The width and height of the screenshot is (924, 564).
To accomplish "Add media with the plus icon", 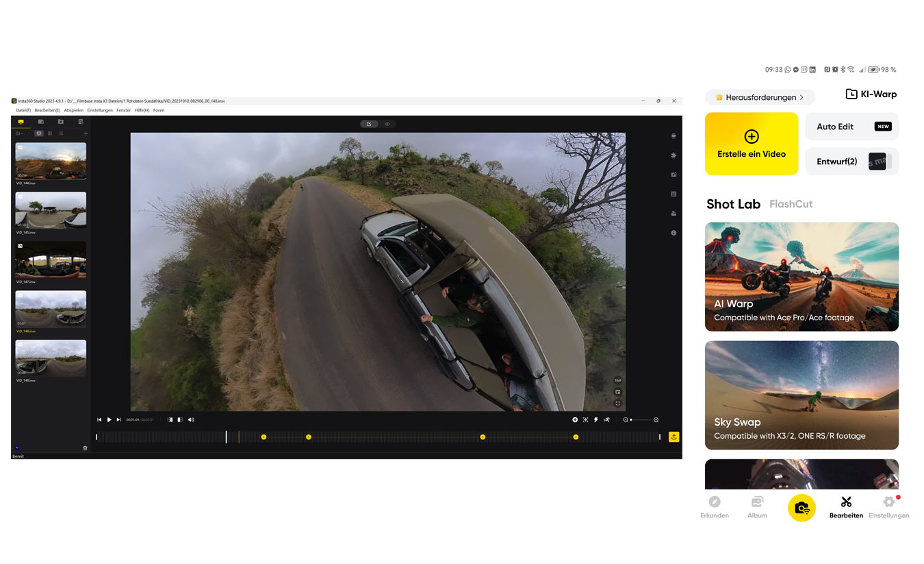I will [x=86, y=133].
